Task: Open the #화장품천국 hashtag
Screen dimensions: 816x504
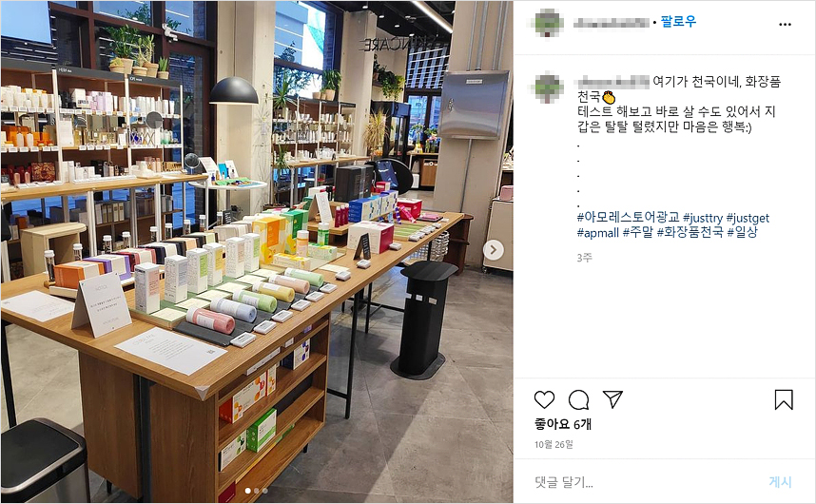Action: [690, 232]
